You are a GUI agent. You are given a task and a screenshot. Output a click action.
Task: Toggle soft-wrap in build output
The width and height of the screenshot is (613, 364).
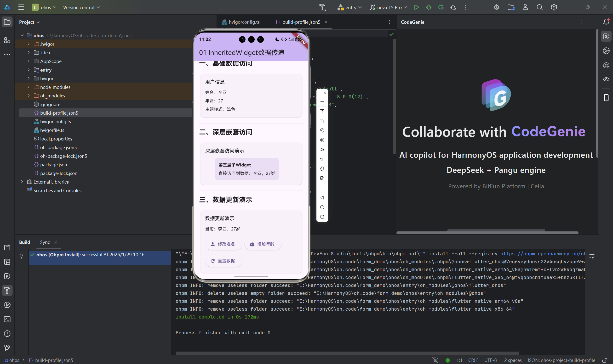[x=592, y=256]
